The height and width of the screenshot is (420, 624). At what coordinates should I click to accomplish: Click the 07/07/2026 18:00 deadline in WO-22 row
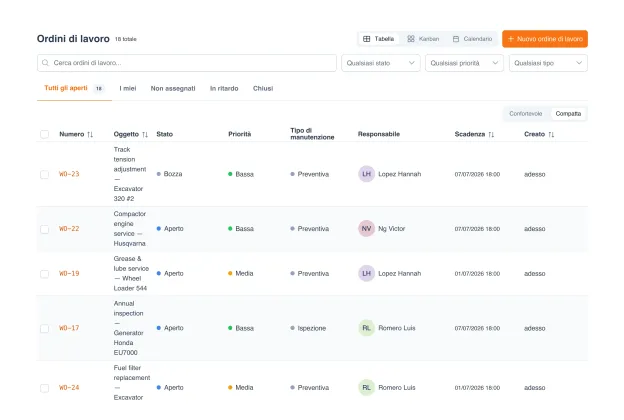coord(477,229)
